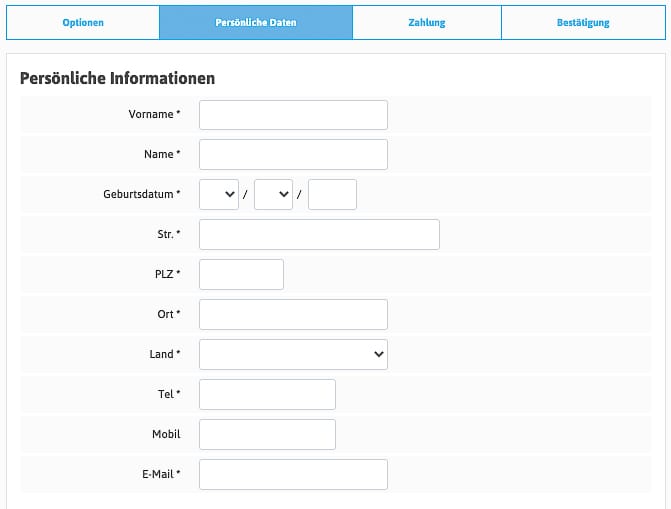Viewport: 671px width, 509px height.
Task: Switch to the Optionen tab
Action: pos(82,22)
